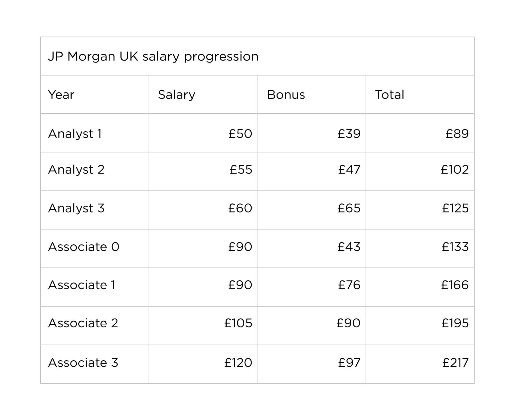Click the table title JP Morgan UK salary progression

(x=153, y=56)
